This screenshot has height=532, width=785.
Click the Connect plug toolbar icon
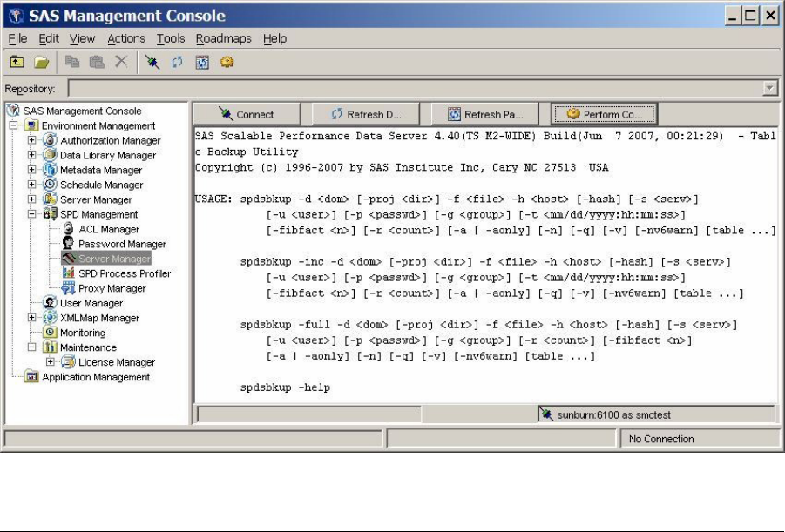152,62
